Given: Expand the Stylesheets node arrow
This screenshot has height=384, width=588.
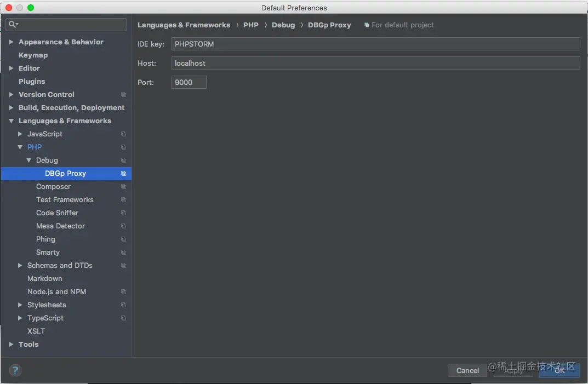Looking at the screenshot, I should tap(20, 305).
